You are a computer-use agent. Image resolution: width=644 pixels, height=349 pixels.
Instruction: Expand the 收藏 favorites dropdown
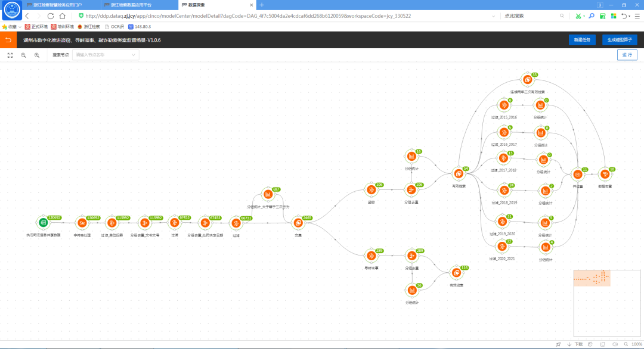[20, 27]
